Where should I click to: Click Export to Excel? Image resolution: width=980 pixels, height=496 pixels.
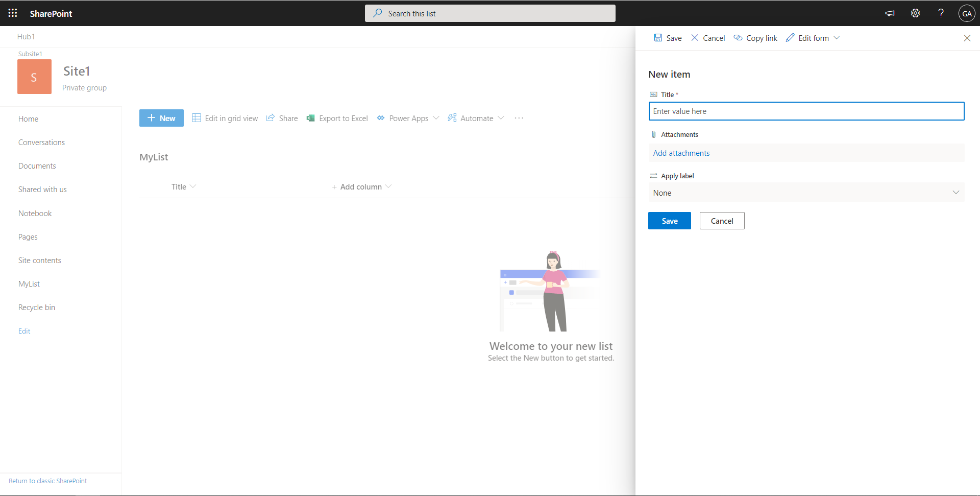[337, 118]
